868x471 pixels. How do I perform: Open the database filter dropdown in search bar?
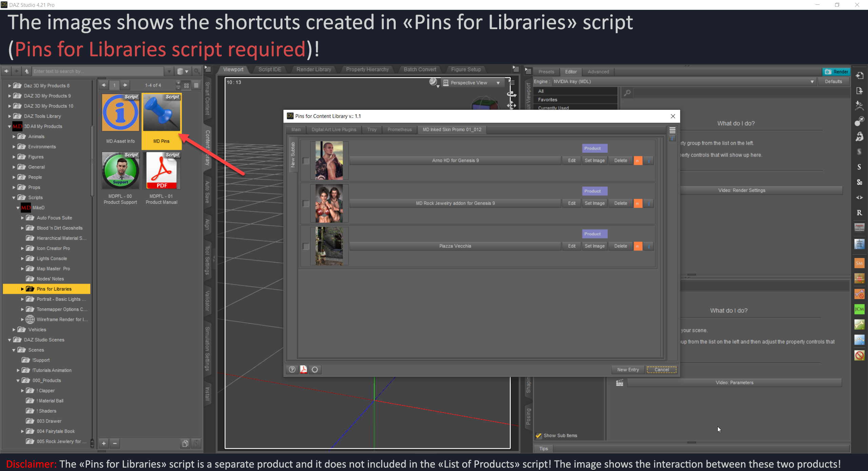tap(183, 71)
